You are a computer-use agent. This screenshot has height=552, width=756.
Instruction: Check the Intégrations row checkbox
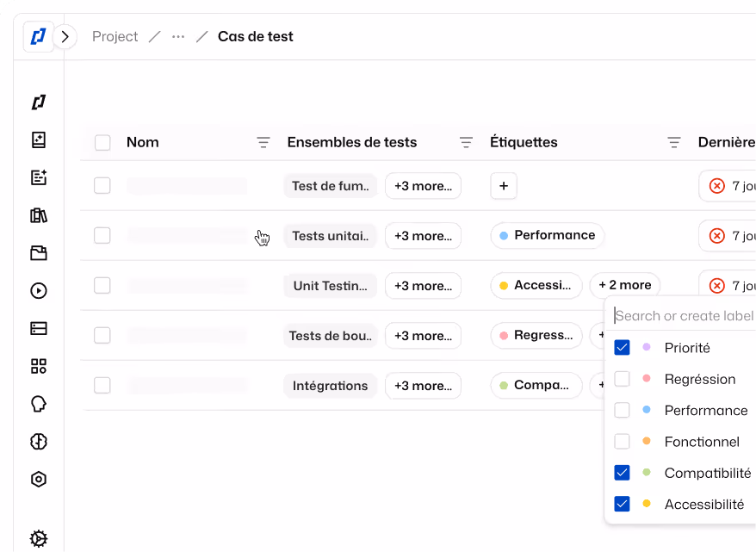click(102, 385)
